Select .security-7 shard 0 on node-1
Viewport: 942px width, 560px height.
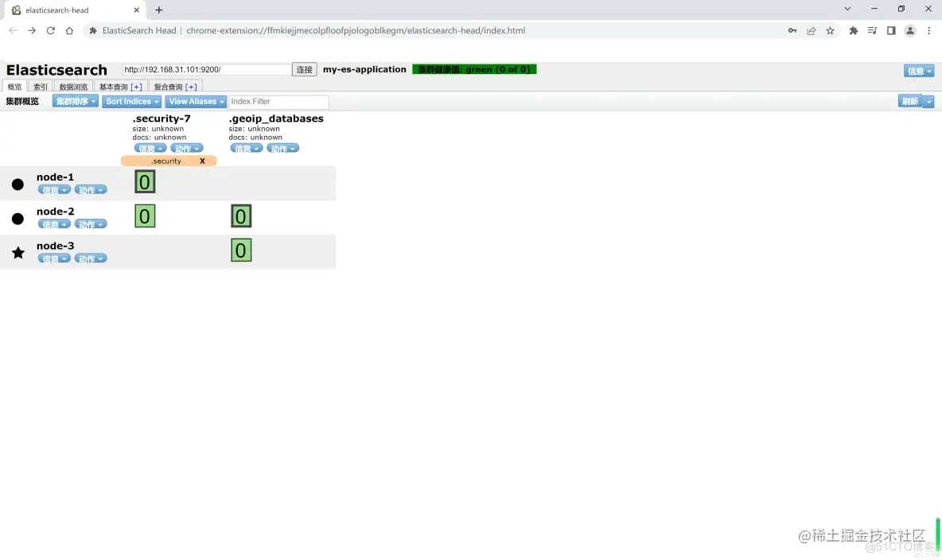click(145, 181)
